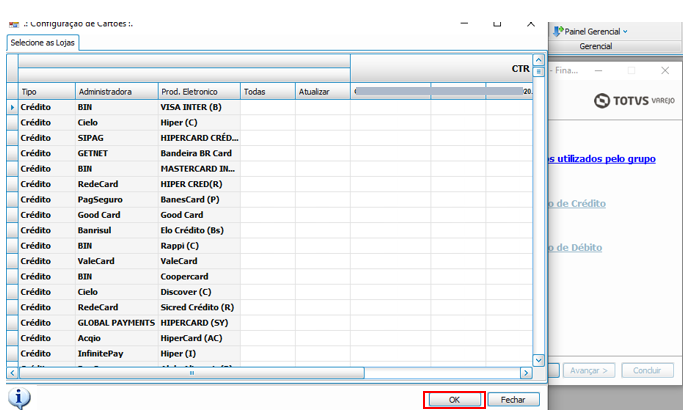This screenshot has height=413, width=683.
Task: Click the Painel Gerencial icon
Action: tap(558, 31)
